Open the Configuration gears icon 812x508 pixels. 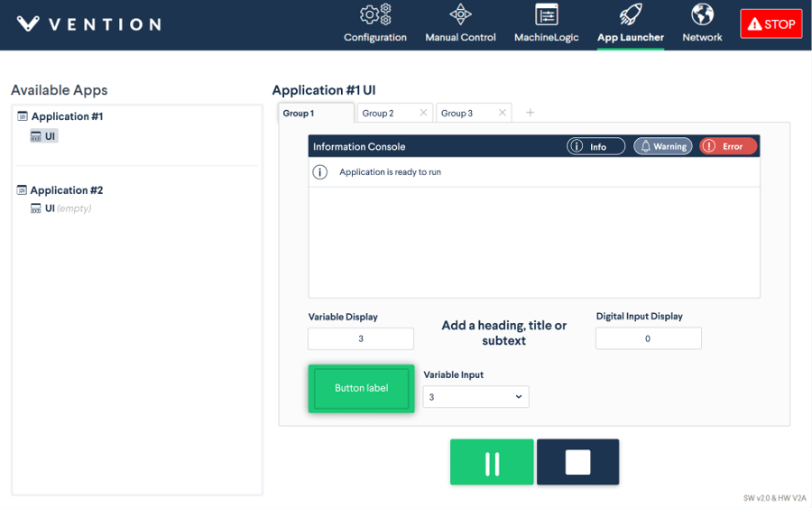tap(375, 15)
